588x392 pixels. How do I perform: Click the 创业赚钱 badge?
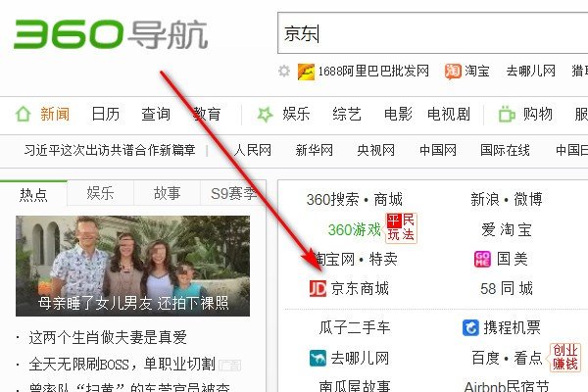click(565, 358)
